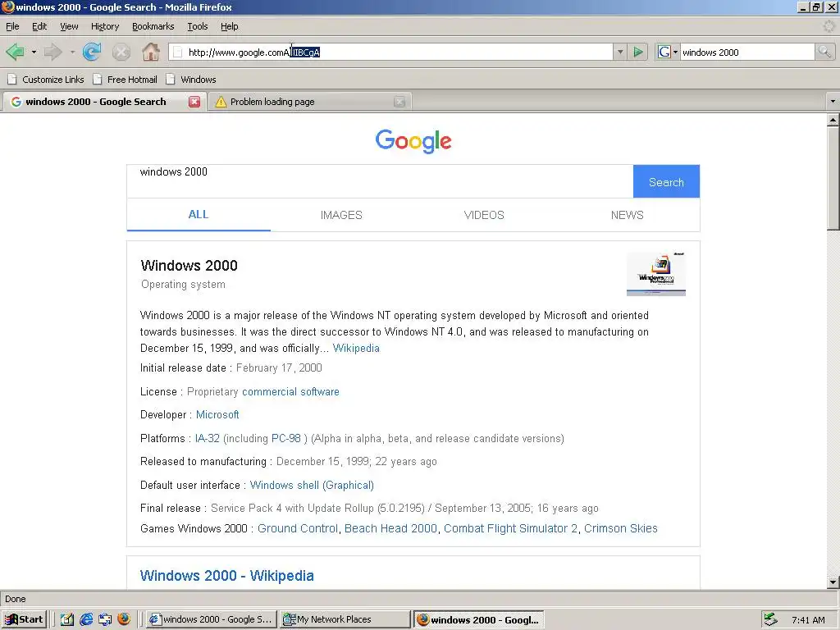Click the IA-32 platform link
840x630 pixels.
click(x=208, y=438)
